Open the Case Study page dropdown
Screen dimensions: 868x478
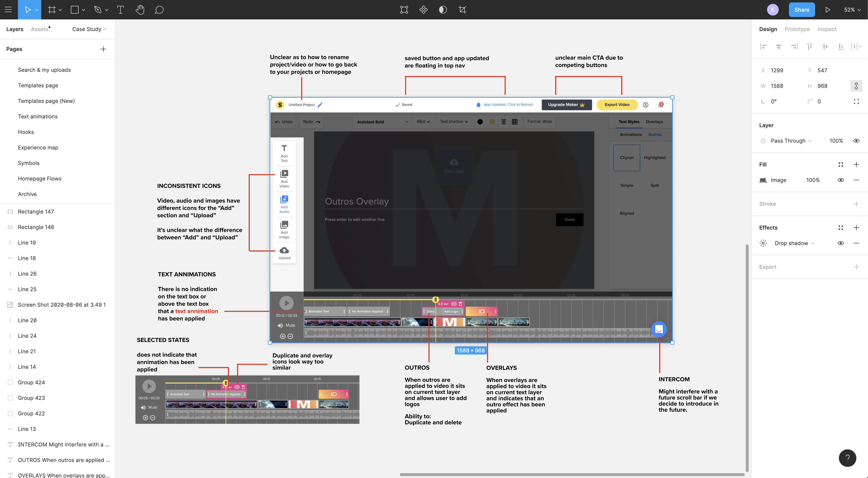(89, 29)
